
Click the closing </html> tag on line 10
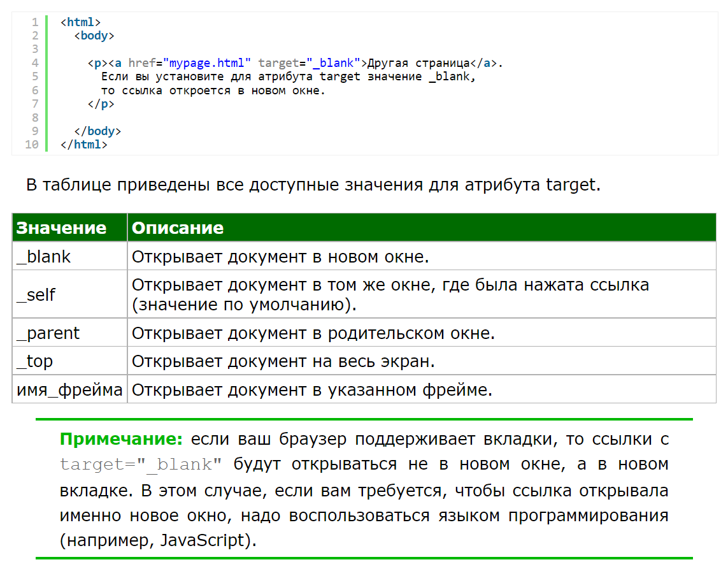(84, 145)
